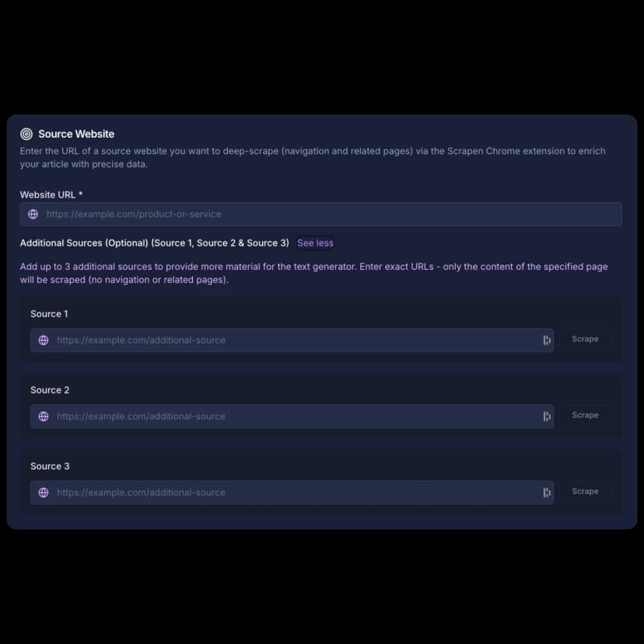Click the Source 3 label text
The image size is (644, 644).
[x=50, y=466]
